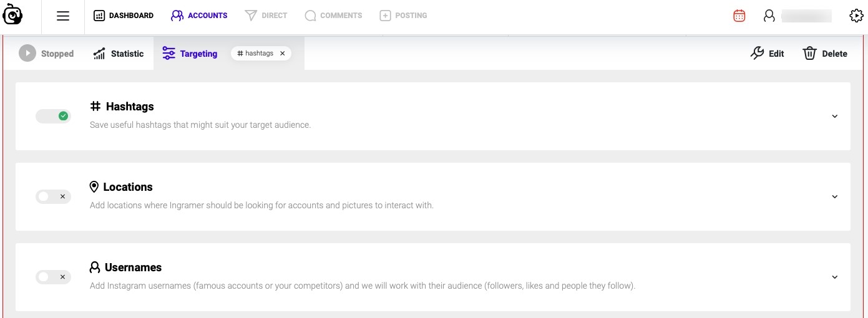Enable the Locations toggle
Screen dimensions: 868x318
[54, 196]
